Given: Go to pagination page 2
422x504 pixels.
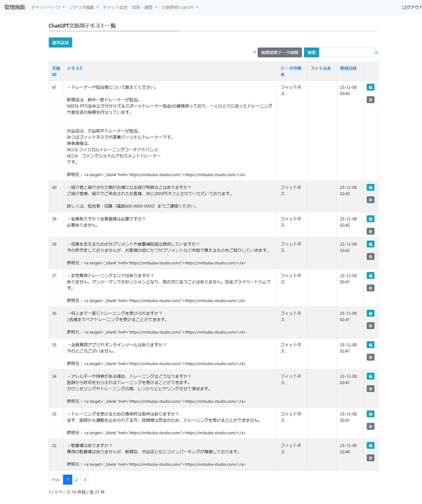Looking at the screenshot, I should [76, 480].
